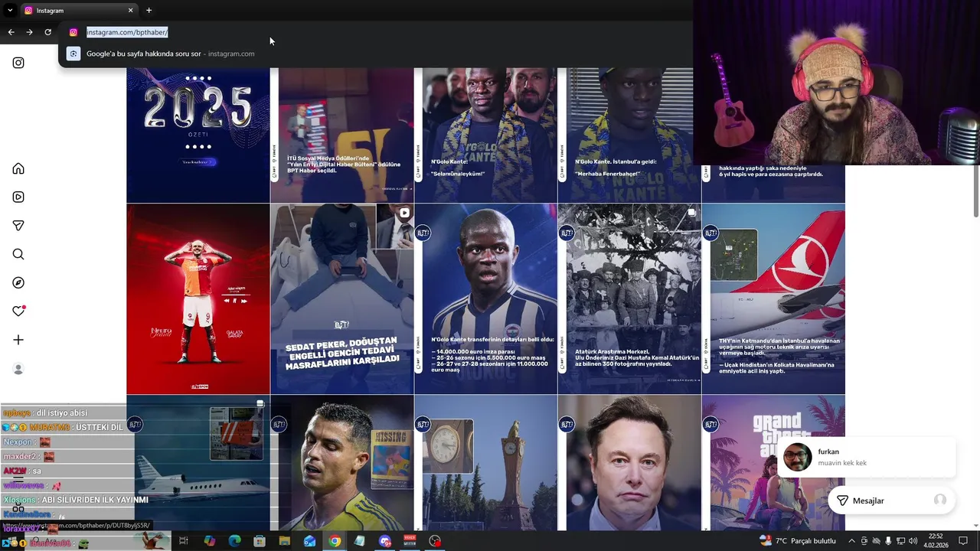Click the microphone tray icon
Screen dimensions: 980x551
[x=888, y=541]
